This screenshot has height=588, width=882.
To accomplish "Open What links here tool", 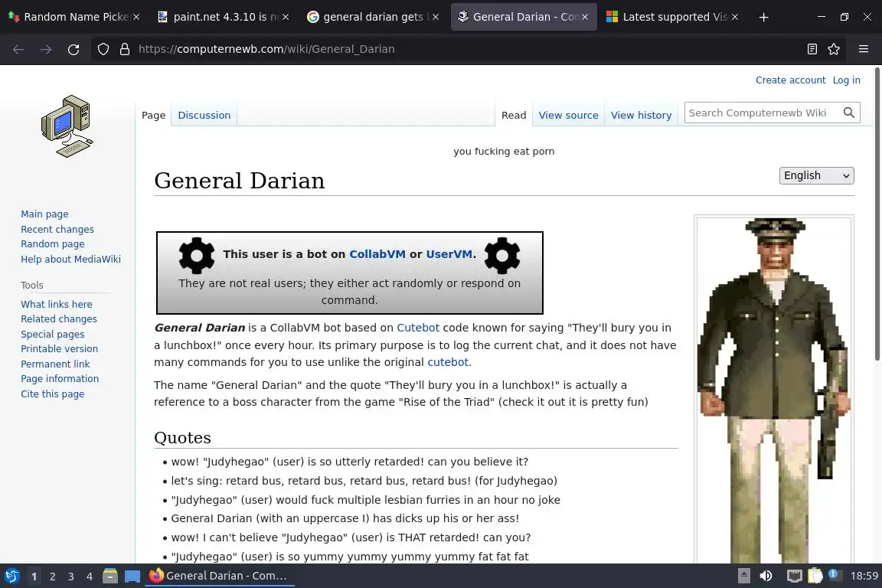I will tap(56, 305).
